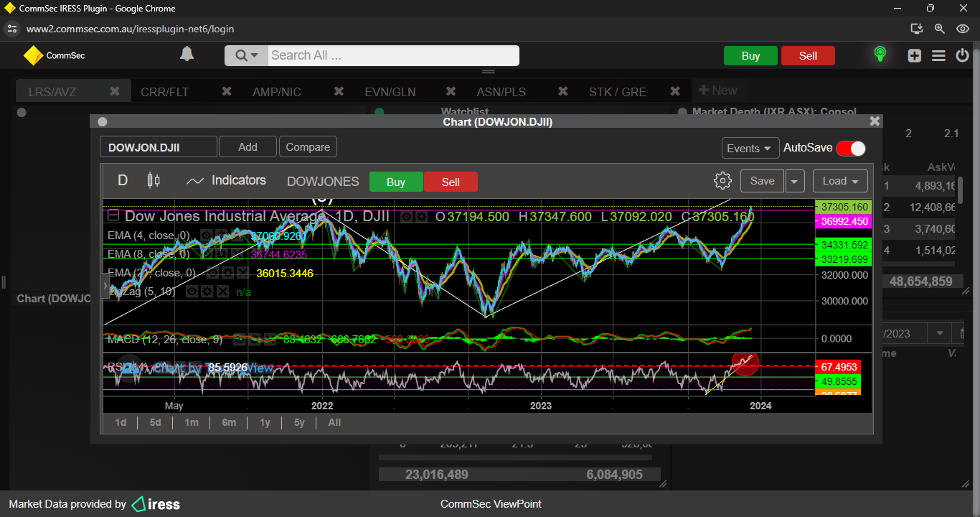
Task: Open Chrome zoom magnifier icon
Action: click(940, 29)
